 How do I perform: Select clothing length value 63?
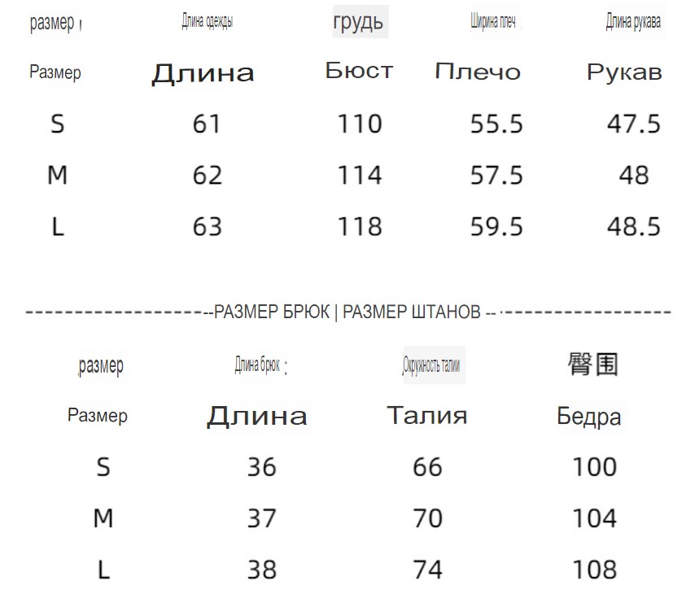click(x=207, y=226)
